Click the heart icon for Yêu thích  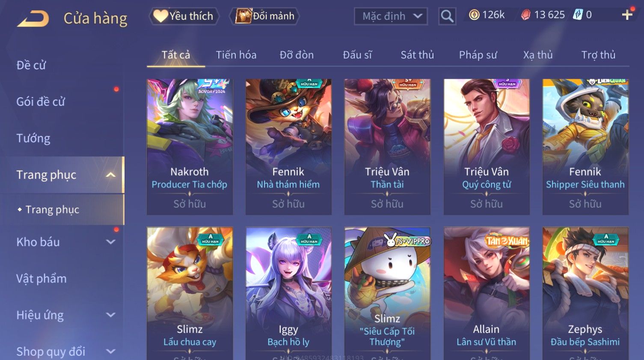tap(160, 16)
